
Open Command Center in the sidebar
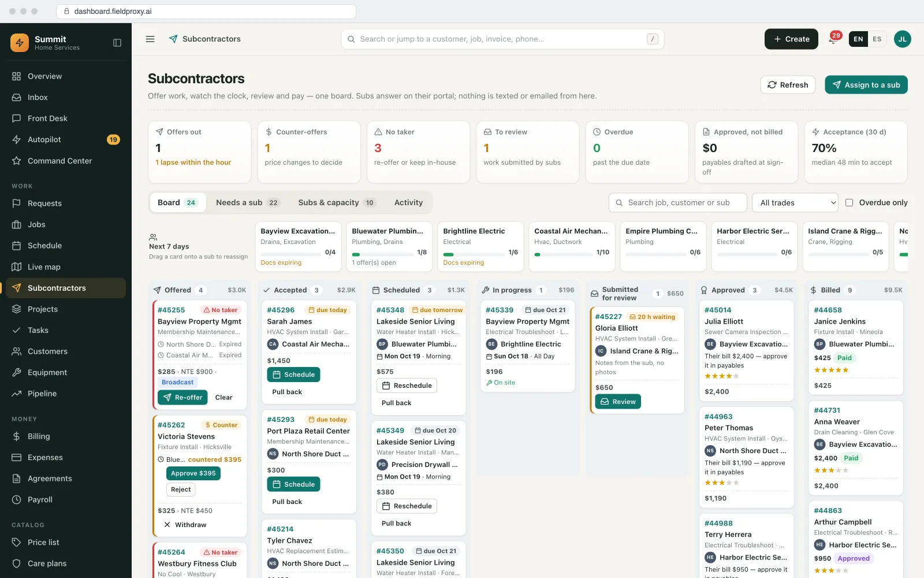[66, 161]
